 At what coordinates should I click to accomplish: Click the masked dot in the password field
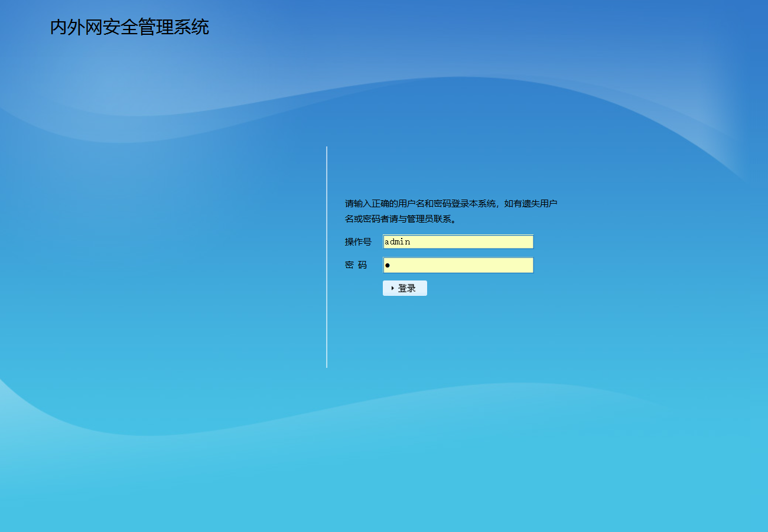388,266
